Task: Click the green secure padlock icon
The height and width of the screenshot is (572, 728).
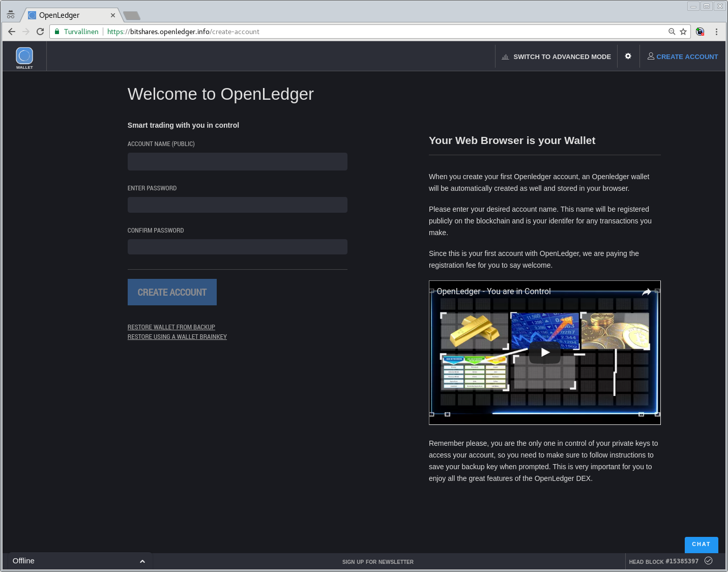Action: point(57,32)
